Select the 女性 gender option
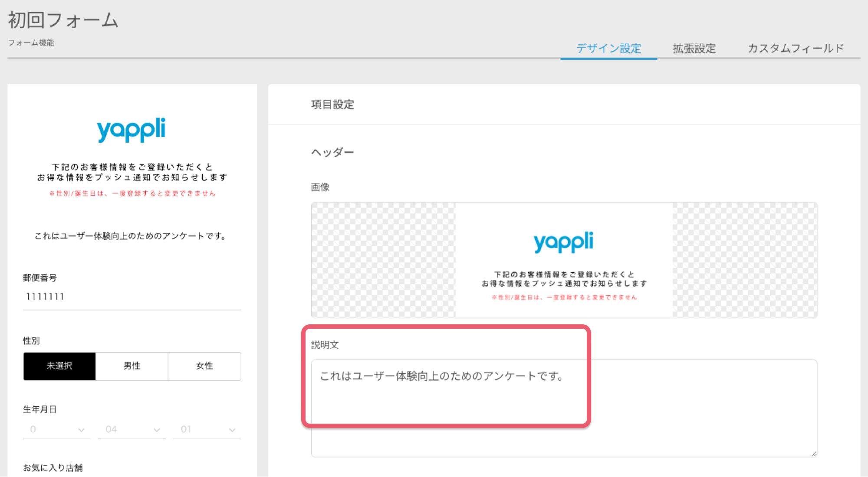This screenshot has width=868, height=477. (204, 366)
